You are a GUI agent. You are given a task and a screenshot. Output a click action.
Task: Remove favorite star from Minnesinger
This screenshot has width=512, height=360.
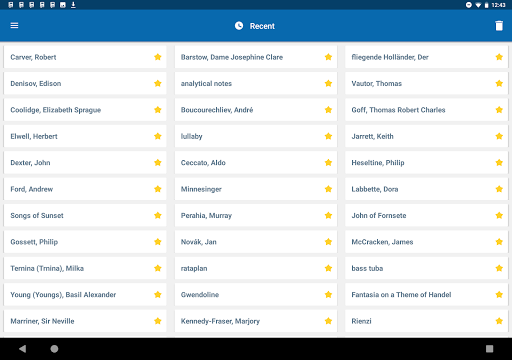tap(328, 189)
